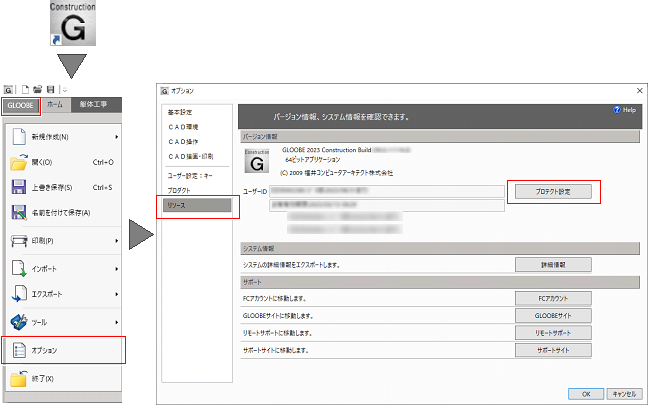Click the folder icon beside 終了
Screen dimensions: 648x405
point(19,379)
